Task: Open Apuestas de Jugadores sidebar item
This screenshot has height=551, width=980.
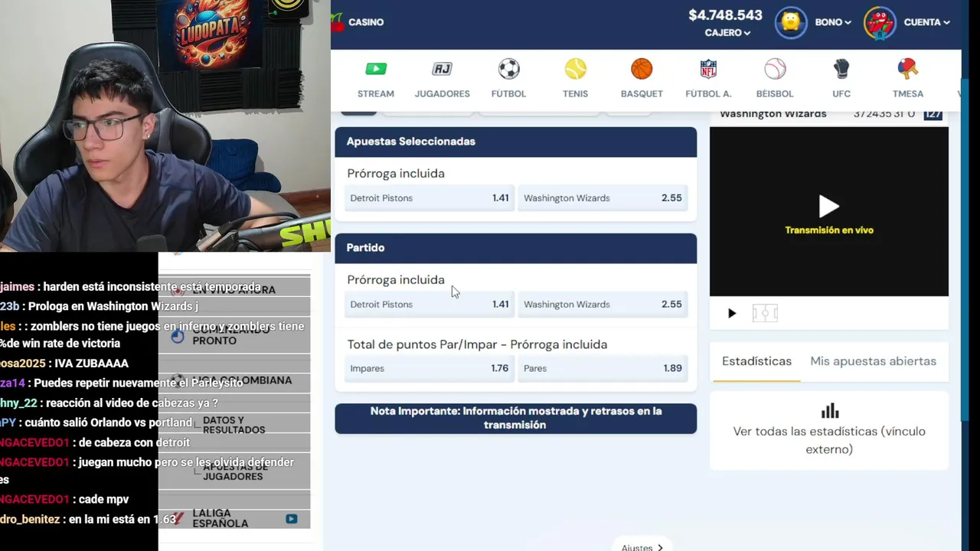Action: pyautogui.click(x=233, y=471)
